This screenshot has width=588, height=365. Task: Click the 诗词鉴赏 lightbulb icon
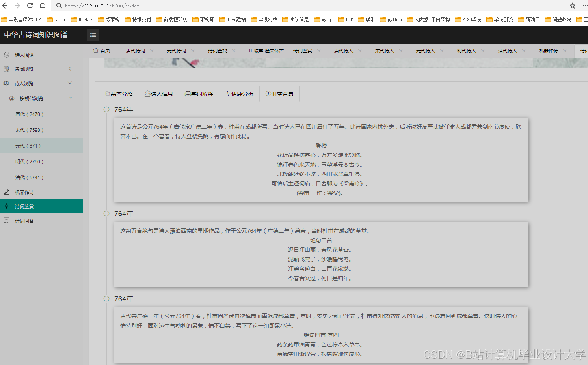point(6,206)
